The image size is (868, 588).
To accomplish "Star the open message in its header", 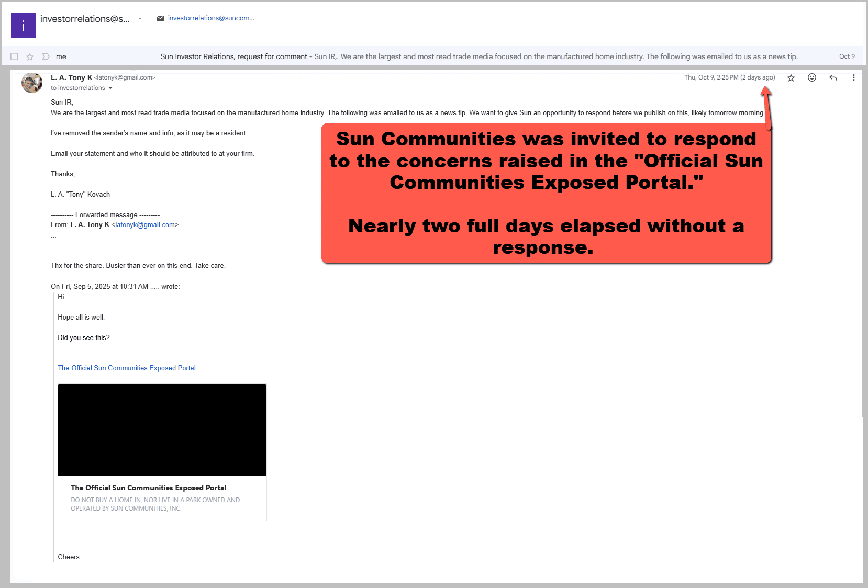I will (791, 78).
